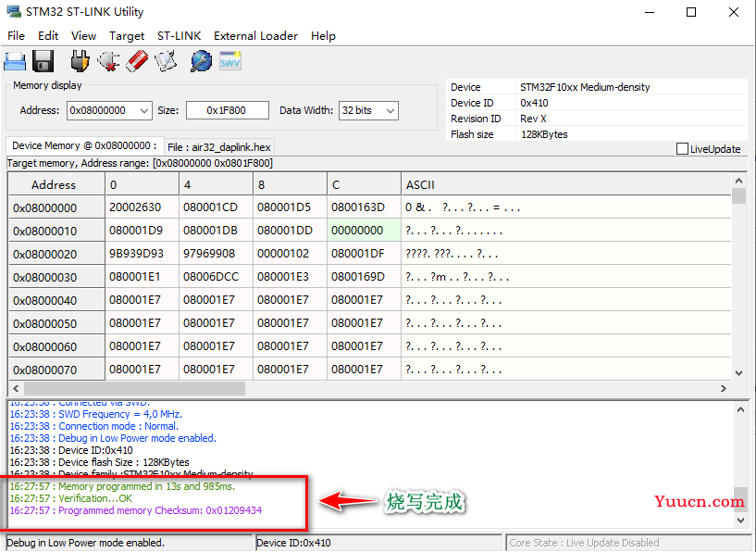
Task: Click the 'Rev X' Revision ID value
Action: 533,119
